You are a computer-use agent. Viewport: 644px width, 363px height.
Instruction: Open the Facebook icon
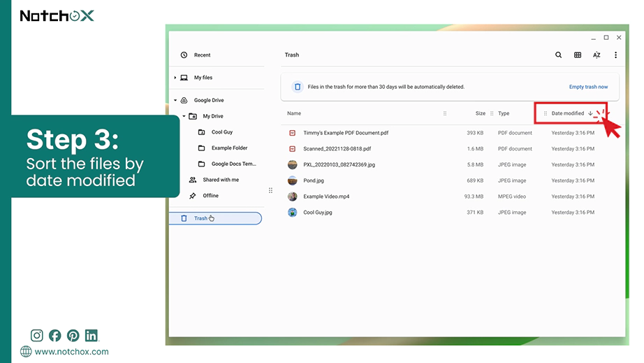[x=54, y=336]
